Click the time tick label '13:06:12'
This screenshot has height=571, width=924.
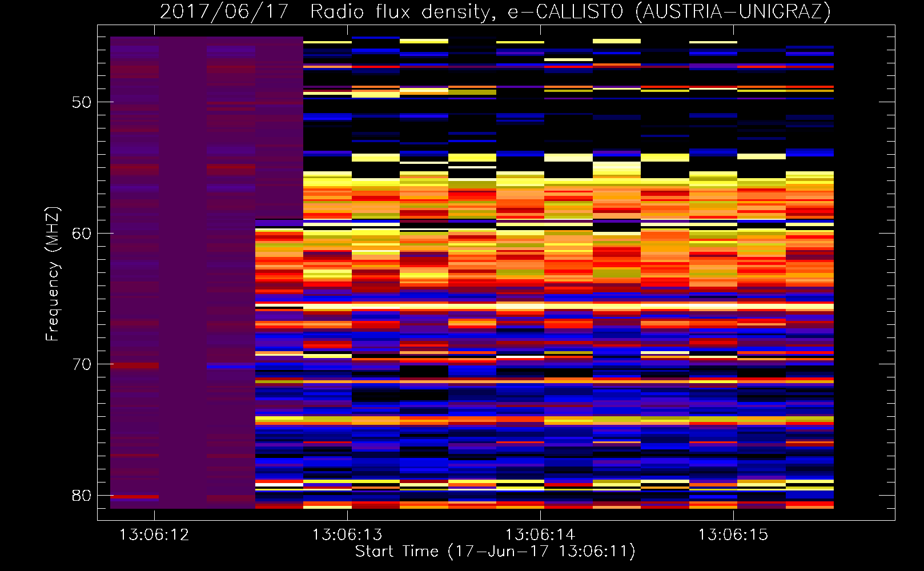[154, 535]
